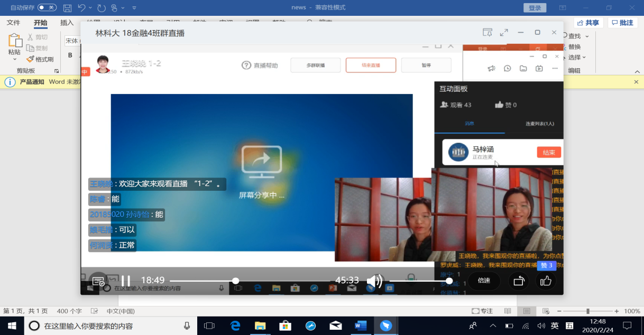The width and height of the screenshot is (644, 335).
Task: Click the Copy icon in Word ribbon
Action: [x=30, y=48]
